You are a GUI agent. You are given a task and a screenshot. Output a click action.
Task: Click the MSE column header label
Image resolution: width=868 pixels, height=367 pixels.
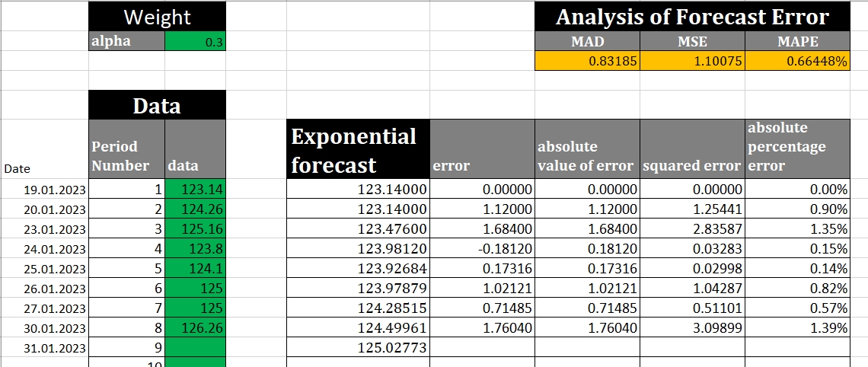pos(692,43)
